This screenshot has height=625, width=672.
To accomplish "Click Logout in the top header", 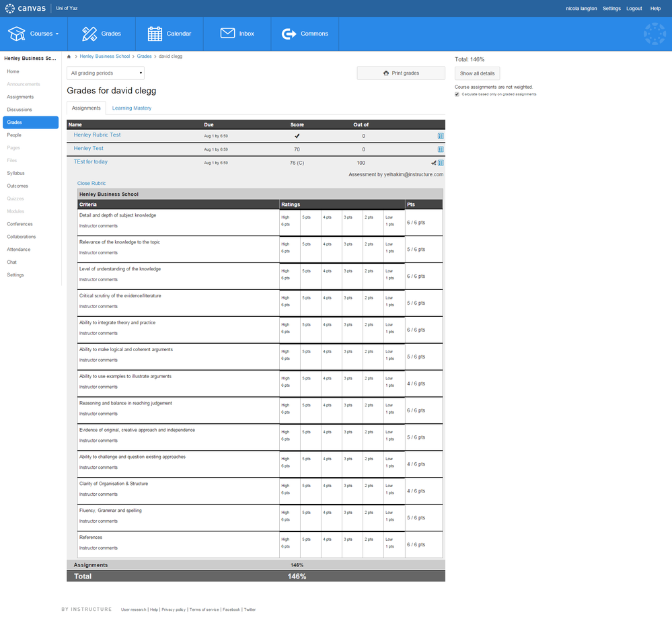I will (x=634, y=9).
